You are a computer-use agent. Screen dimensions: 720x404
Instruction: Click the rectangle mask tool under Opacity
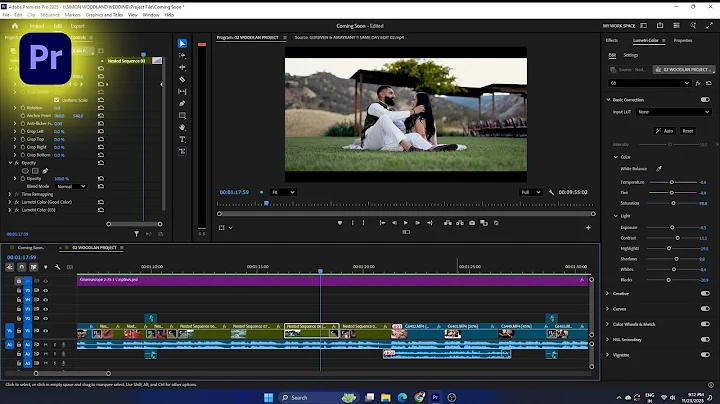pyautogui.click(x=35, y=171)
